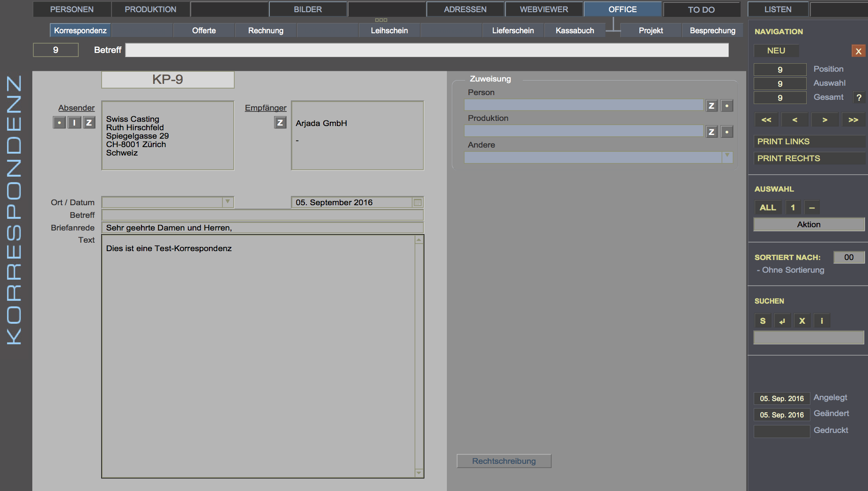Click the dot button next to Produktion field
This screenshot has width=868, height=491.
[727, 132]
